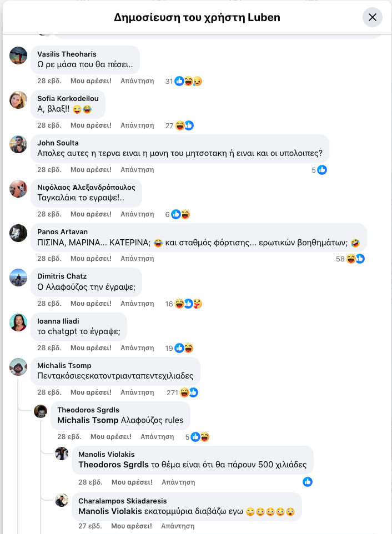Image resolution: width=392 pixels, height=534 pixels.
Task: Close the Luben post dialog
Action: [x=373, y=17]
